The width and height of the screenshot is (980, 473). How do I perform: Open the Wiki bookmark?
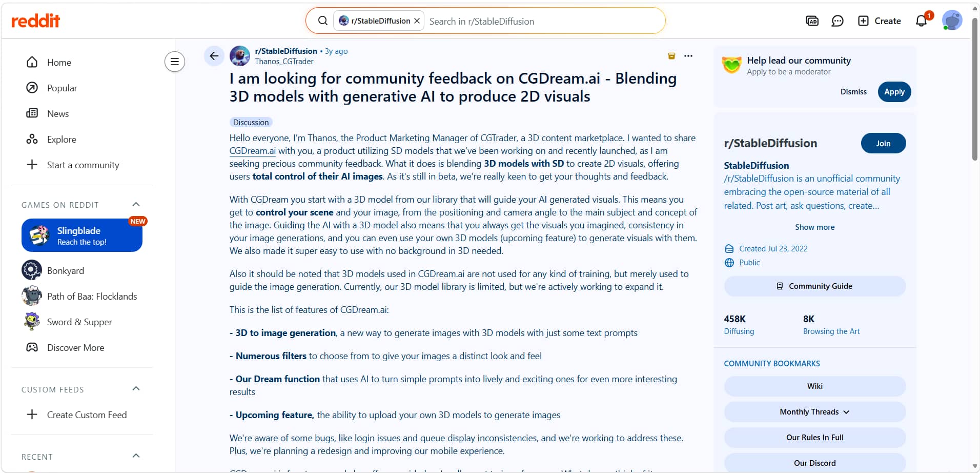click(x=814, y=386)
